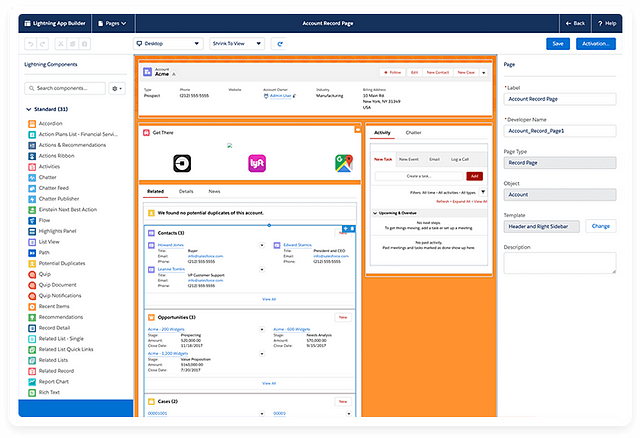Screen dimensions: 640x438
Task: Select the List View component icon
Action: click(x=32, y=242)
